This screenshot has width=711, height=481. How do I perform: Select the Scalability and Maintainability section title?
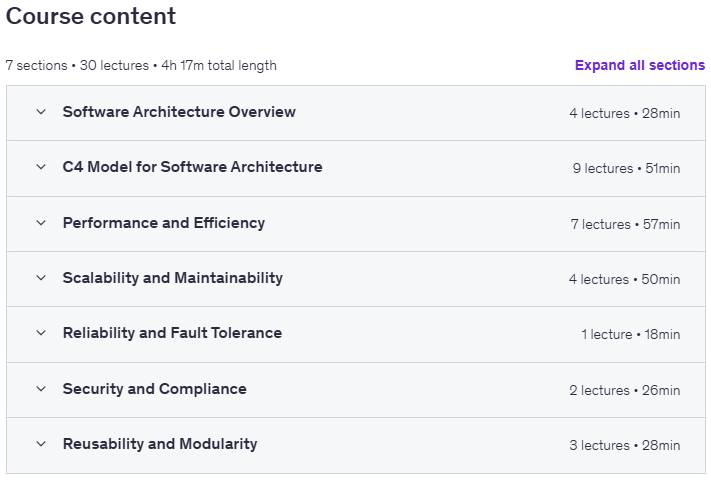[x=172, y=278]
